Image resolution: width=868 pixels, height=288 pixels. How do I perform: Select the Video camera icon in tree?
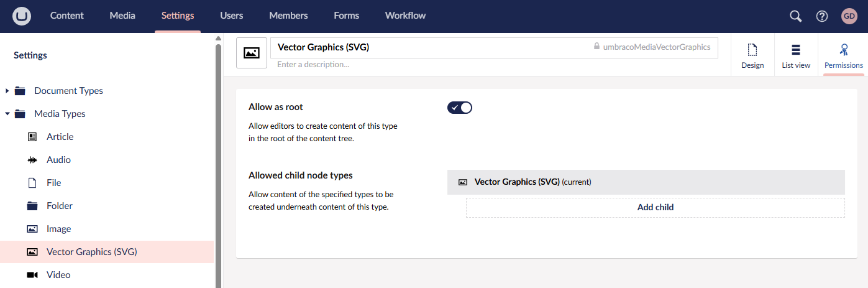pyautogui.click(x=32, y=275)
